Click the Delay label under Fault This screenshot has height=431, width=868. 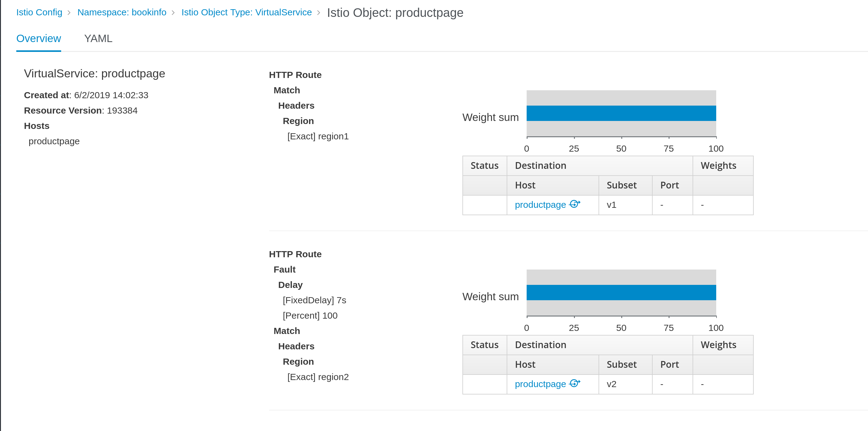coord(290,285)
